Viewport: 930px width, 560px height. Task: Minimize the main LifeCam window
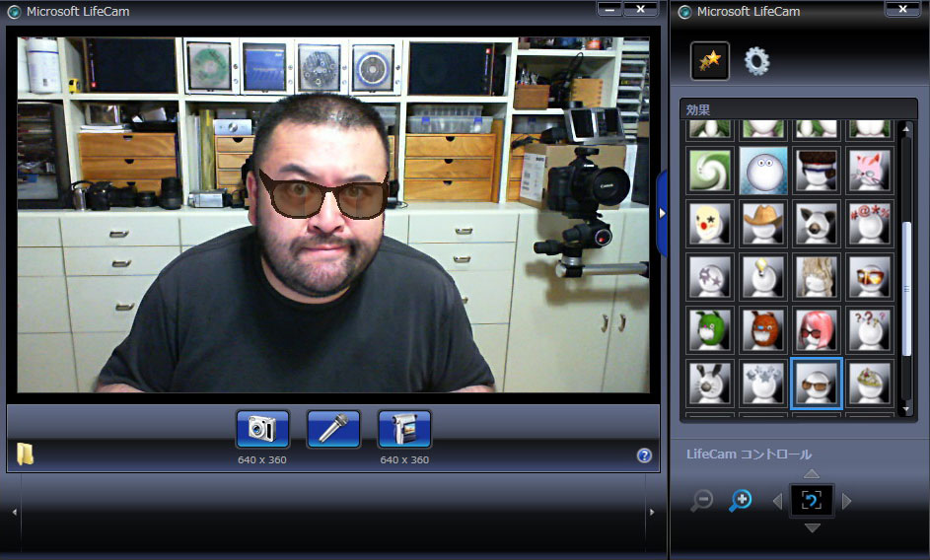609,9
